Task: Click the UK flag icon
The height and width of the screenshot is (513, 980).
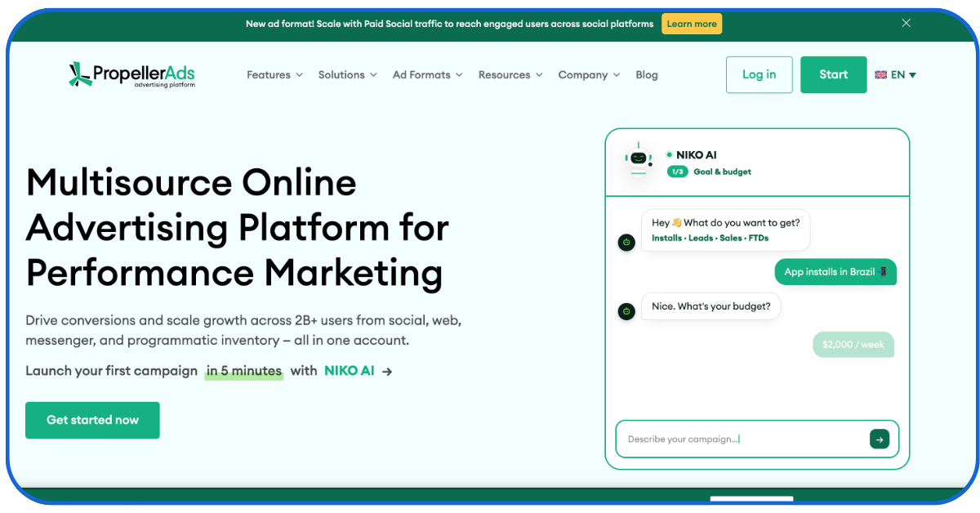Action: [880, 74]
